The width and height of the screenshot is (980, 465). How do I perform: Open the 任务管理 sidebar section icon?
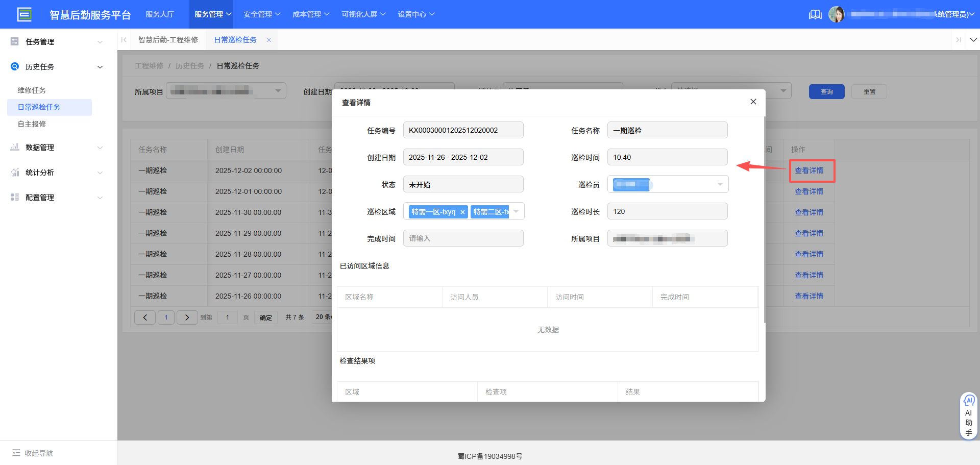click(x=14, y=41)
